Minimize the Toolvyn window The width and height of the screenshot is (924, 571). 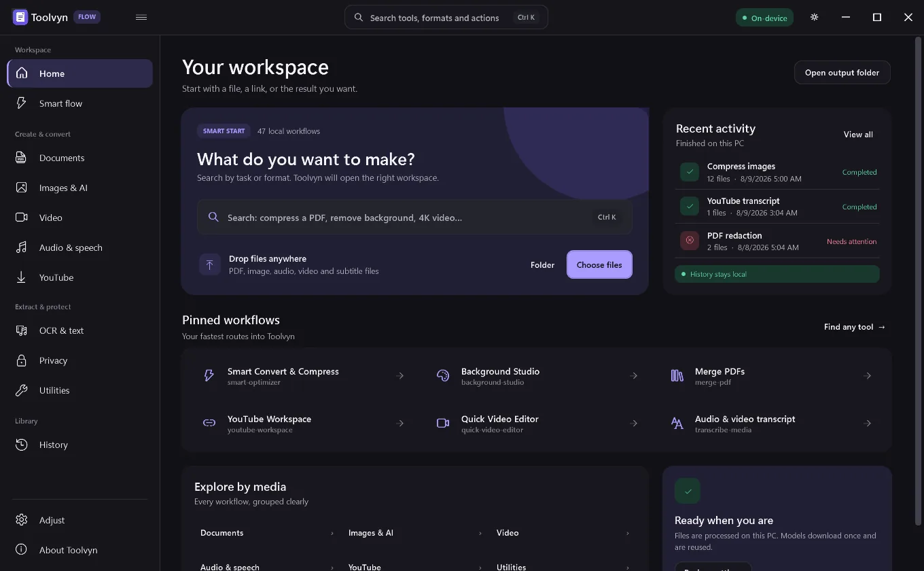tap(846, 18)
